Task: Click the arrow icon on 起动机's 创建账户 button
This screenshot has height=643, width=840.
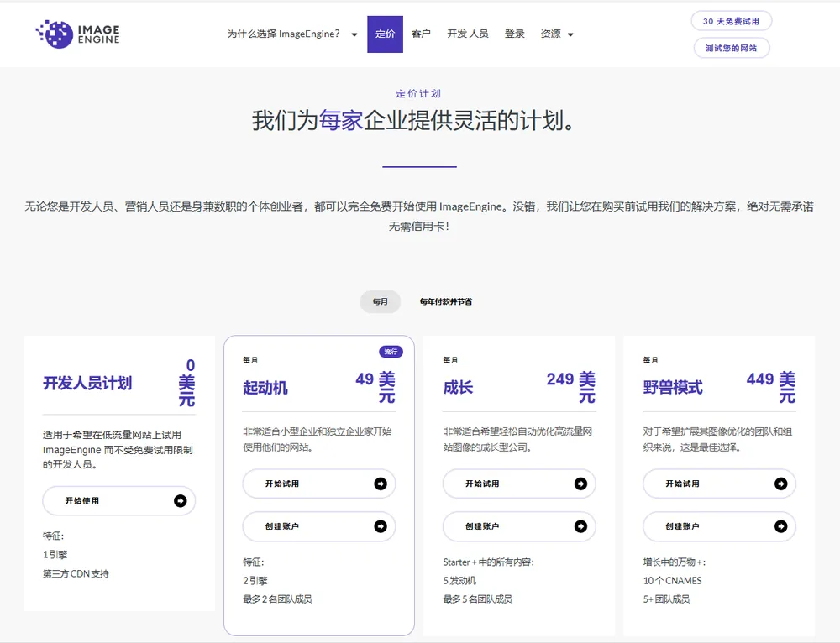Action: pyautogui.click(x=379, y=526)
